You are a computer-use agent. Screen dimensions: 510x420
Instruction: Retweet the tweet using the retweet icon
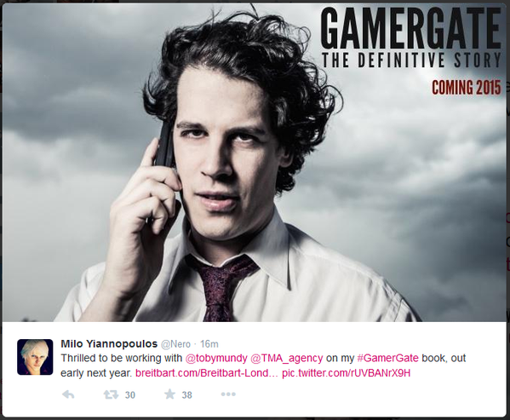pos(111,394)
